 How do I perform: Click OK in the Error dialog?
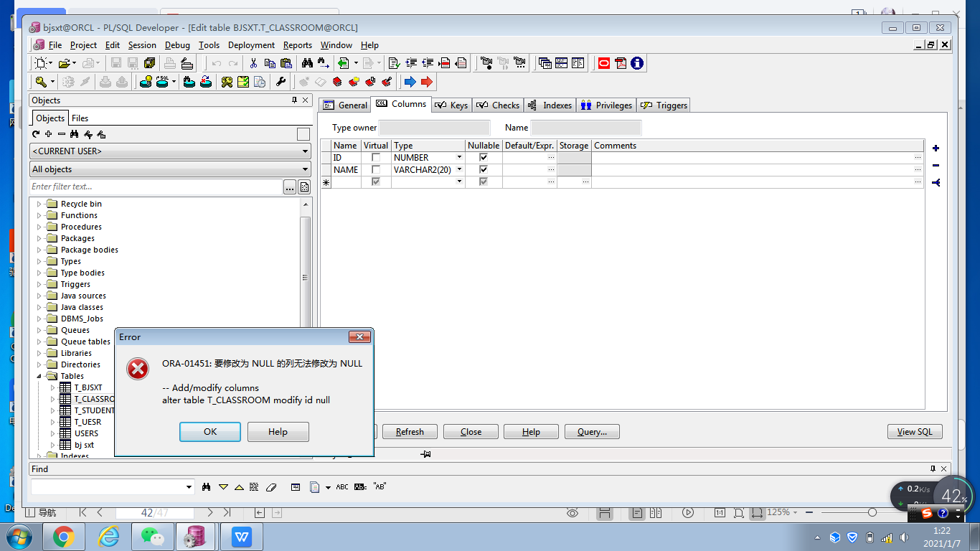click(x=210, y=432)
